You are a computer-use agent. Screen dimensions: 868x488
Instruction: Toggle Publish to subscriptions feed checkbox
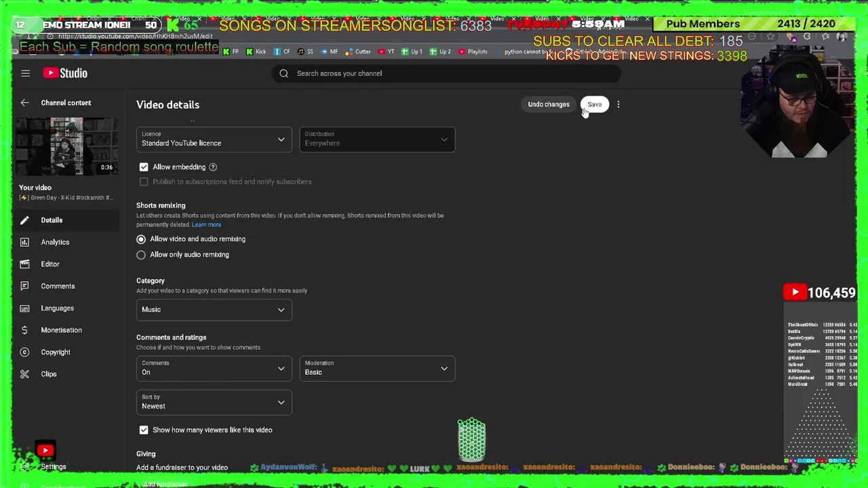pos(144,182)
